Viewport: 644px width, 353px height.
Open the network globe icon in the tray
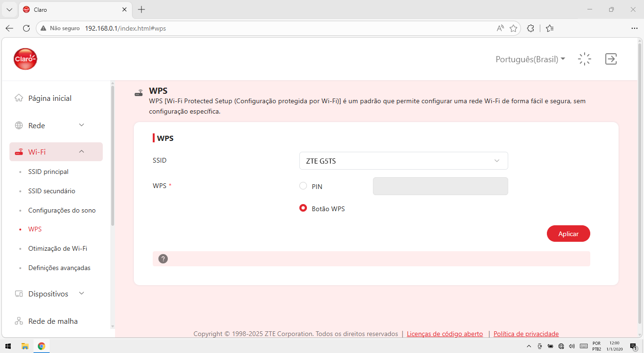click(561, 346)
